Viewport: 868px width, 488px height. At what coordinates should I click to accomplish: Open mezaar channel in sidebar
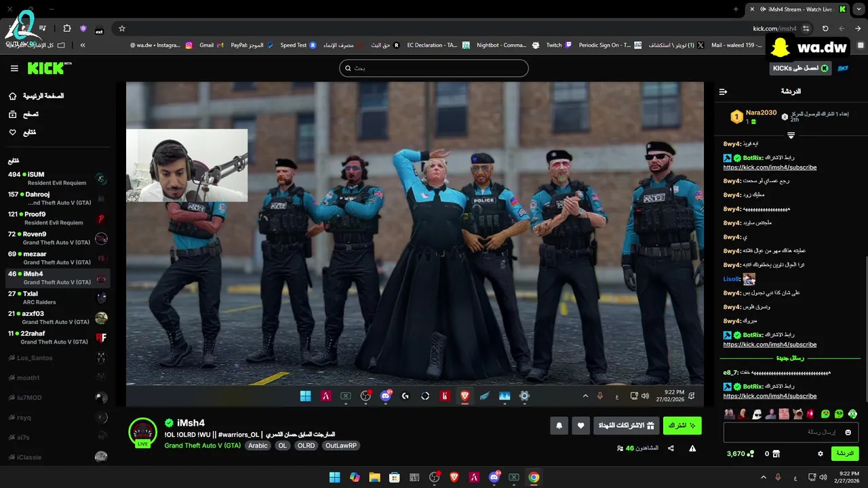coord(57,258)
